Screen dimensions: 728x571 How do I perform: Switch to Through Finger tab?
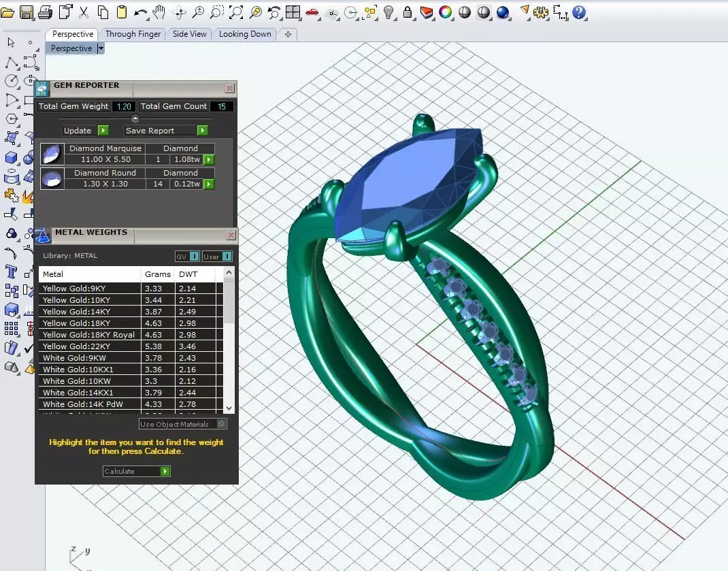133,34
